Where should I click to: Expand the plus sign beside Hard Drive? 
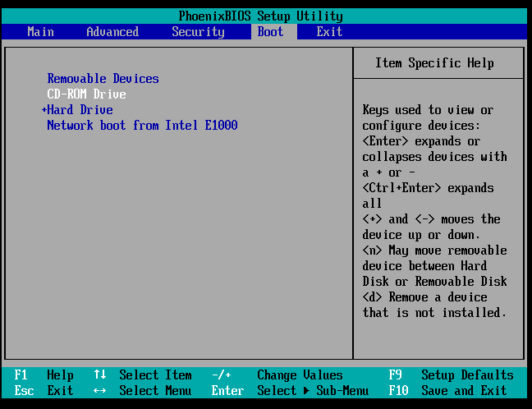pos(44,109)
